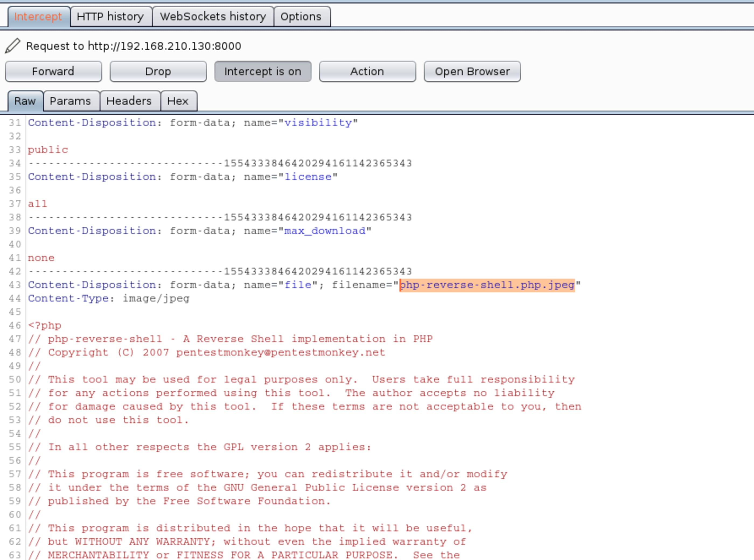Switch to the HTTP history tab
Viewport: 754px width, 560px height.
point(110,16)
